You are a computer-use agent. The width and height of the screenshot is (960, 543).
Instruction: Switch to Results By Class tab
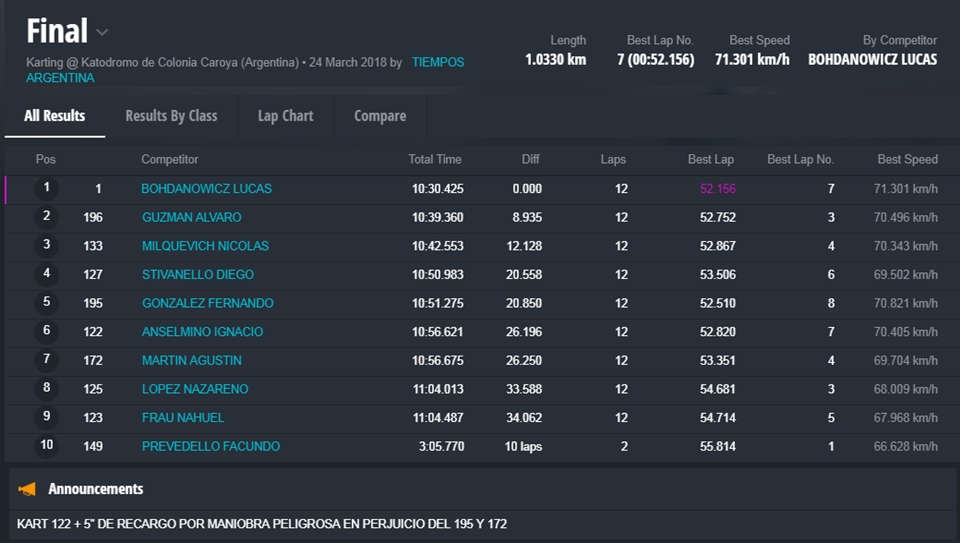tap(171, 116)
